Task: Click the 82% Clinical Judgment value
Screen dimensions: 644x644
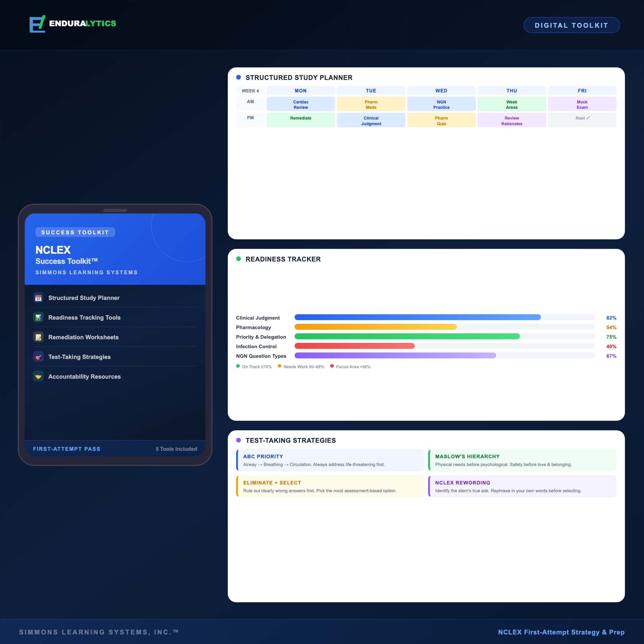Action: pos(611,318)
